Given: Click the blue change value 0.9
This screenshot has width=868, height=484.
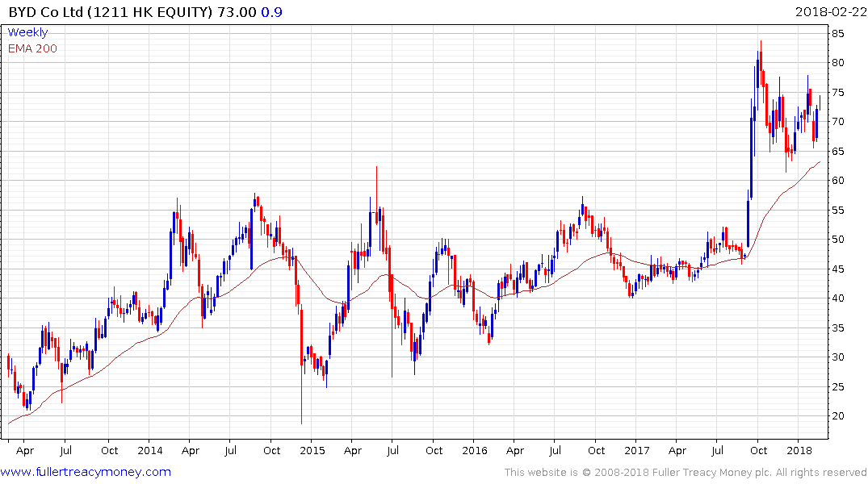Looking at the screenshot, I should pos(272,12).
